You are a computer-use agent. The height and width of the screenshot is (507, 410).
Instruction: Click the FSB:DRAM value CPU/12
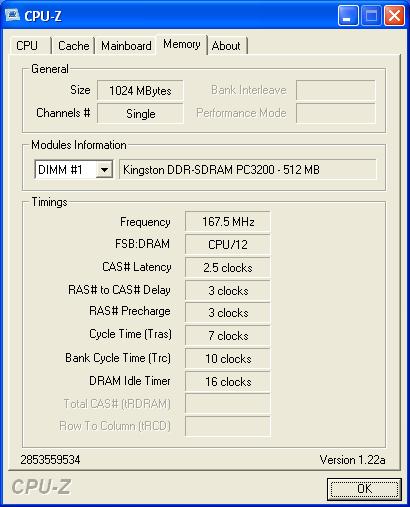(x=228, y=245)
